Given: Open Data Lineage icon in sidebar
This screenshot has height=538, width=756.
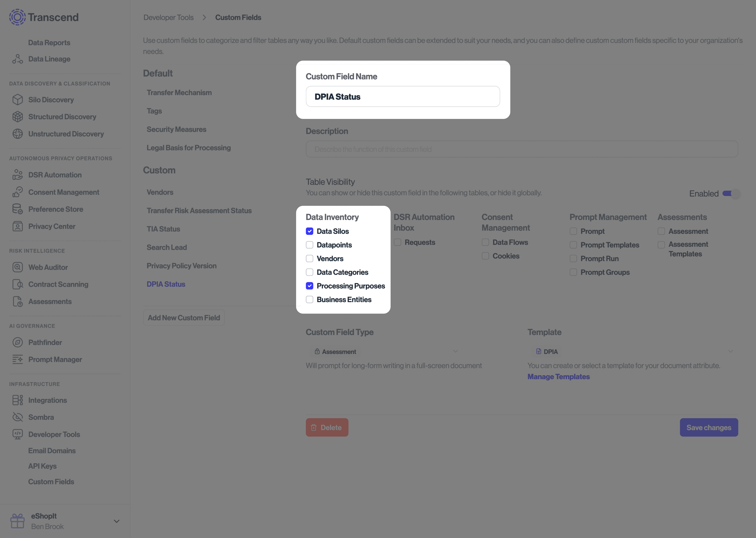Looking at the screenshot, I should pyautogui.click(x=18, y=59).
